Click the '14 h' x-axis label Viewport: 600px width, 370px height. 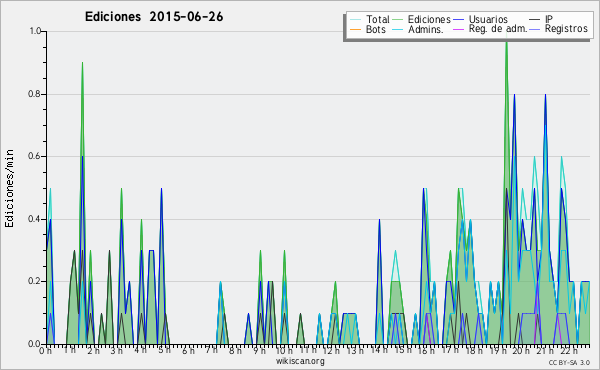point(379,350)
